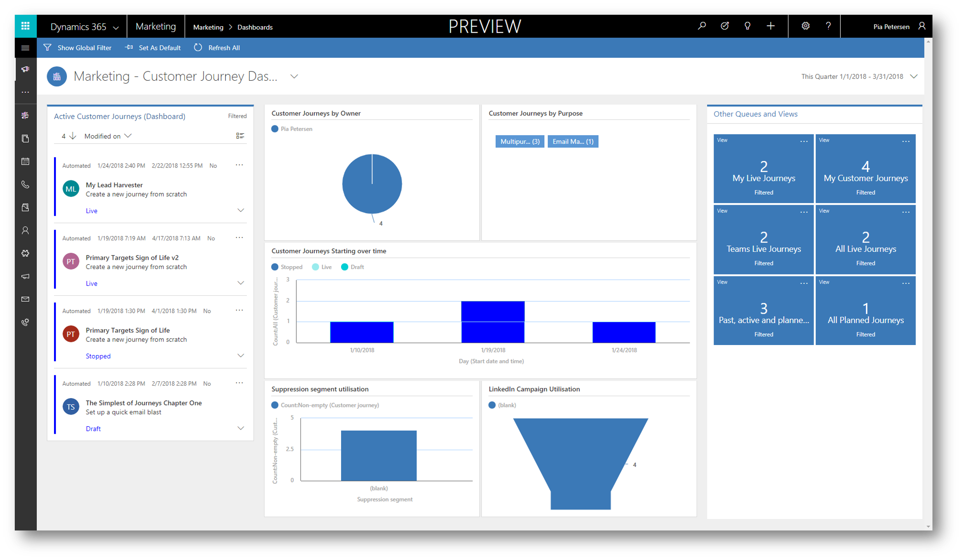Screen dimensions: 962x560
Task: Open the task flow circle-check icon
Action: coord(725,26)
